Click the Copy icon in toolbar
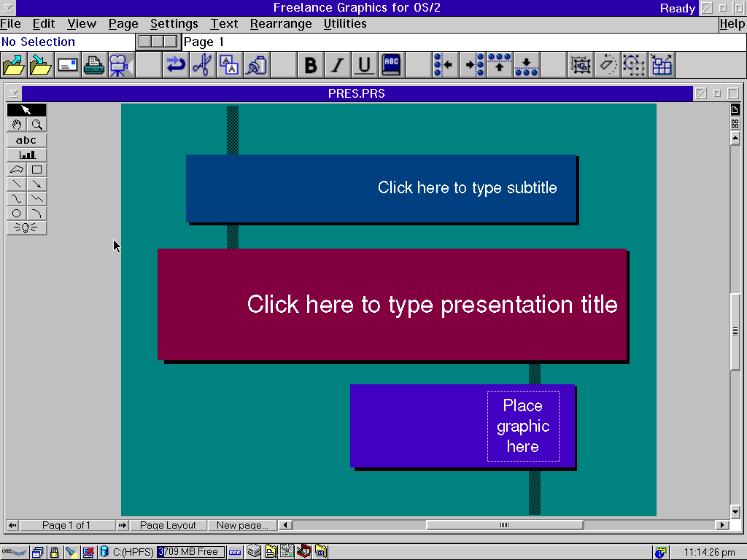747x560 pixels. pyautogui.click(x=229, y=65)
